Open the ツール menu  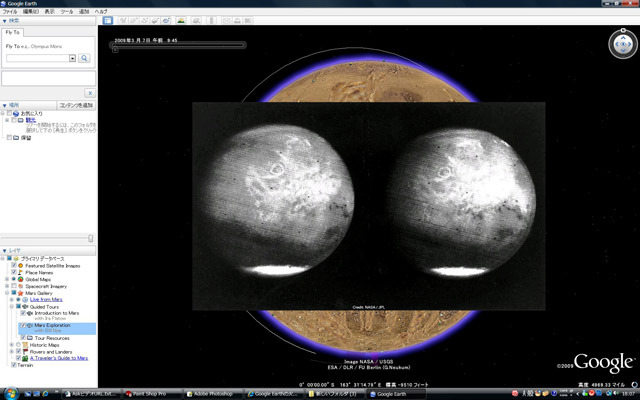click(67, 11)
